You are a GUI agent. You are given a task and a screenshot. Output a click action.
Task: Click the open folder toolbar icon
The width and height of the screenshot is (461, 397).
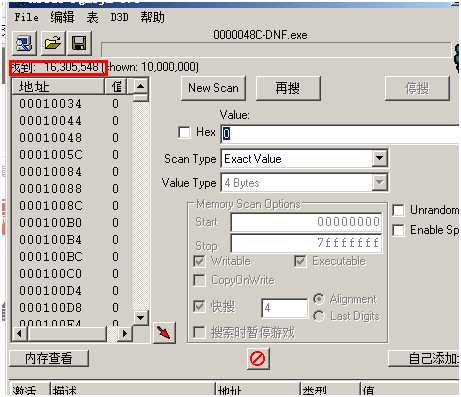tap(53, 43)
